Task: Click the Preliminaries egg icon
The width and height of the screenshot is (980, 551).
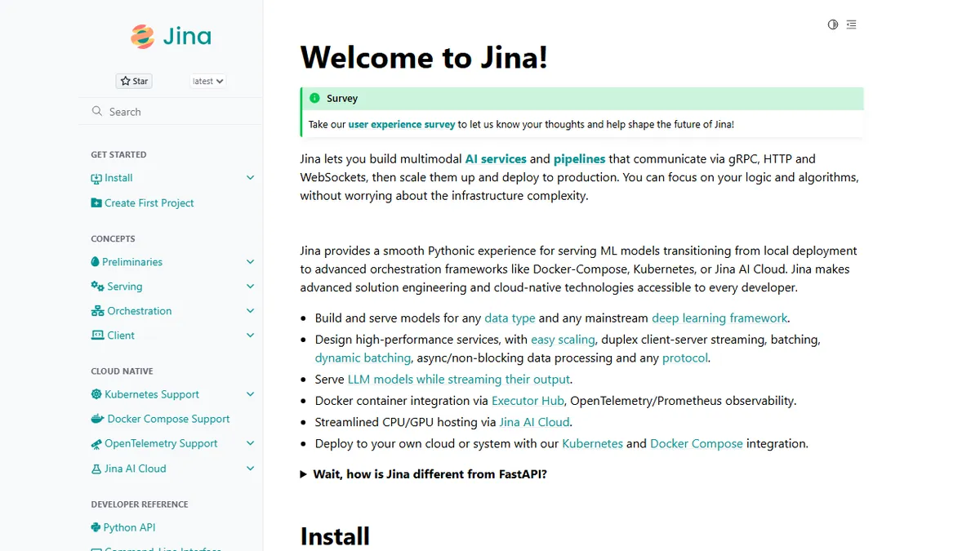Action: [96, 262]
